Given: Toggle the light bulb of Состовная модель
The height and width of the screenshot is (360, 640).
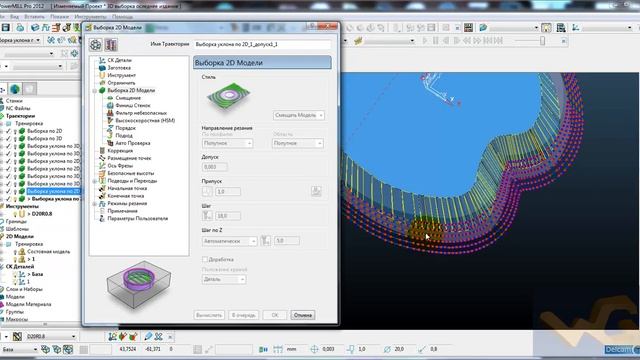Looking at the screenshot, I should pos(15,252).
